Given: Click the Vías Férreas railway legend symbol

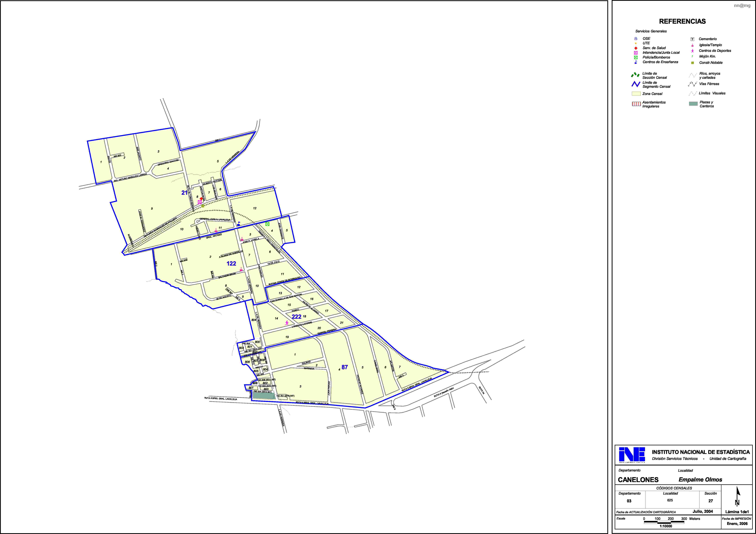Looking at the screenshot, I should 693,84.
